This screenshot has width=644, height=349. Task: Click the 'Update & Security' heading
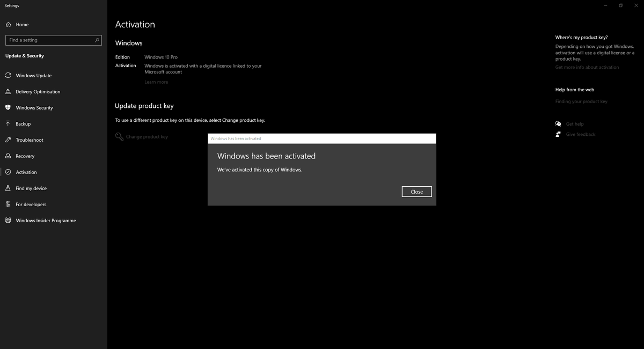(25, 56)
